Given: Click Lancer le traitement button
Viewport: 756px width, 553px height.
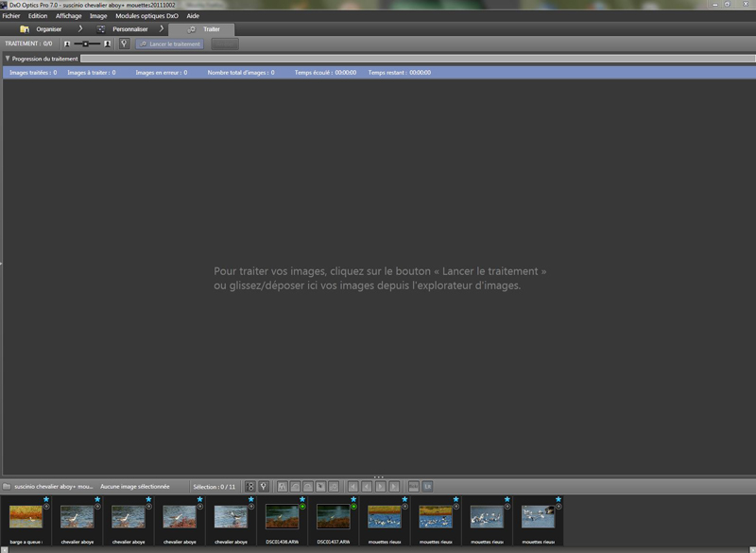Looking at the screenshot, I should pyautogui.click(x=170, y=43).
